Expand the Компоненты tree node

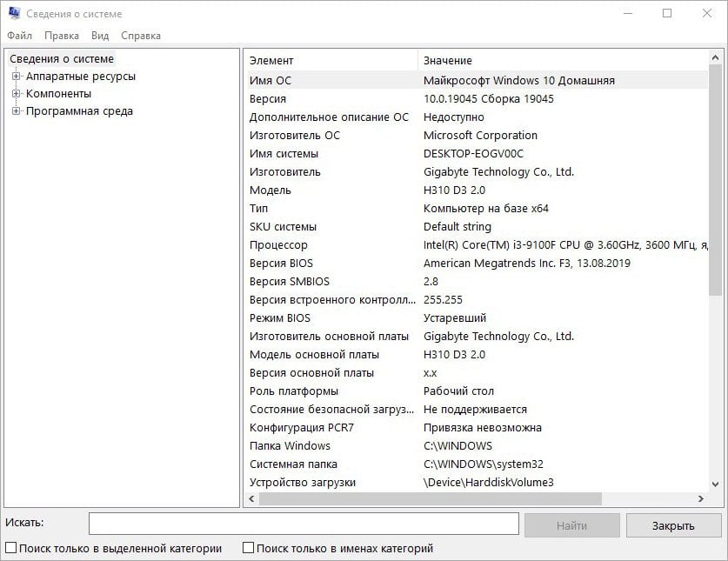point(16,94)
